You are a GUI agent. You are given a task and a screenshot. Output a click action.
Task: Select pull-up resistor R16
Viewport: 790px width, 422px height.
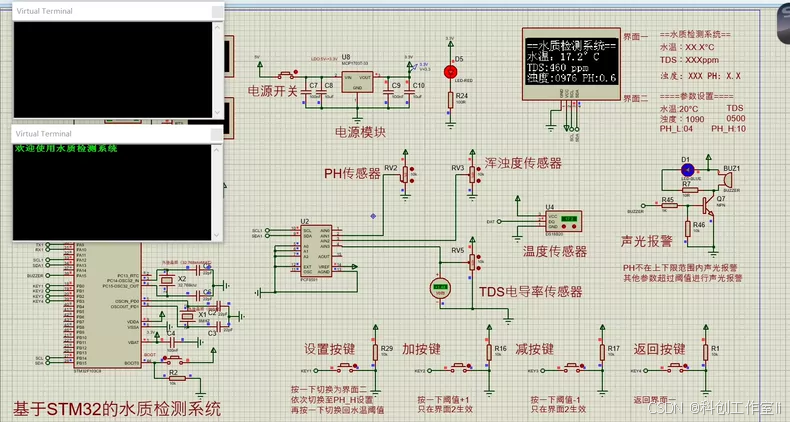tap(489, 352)
